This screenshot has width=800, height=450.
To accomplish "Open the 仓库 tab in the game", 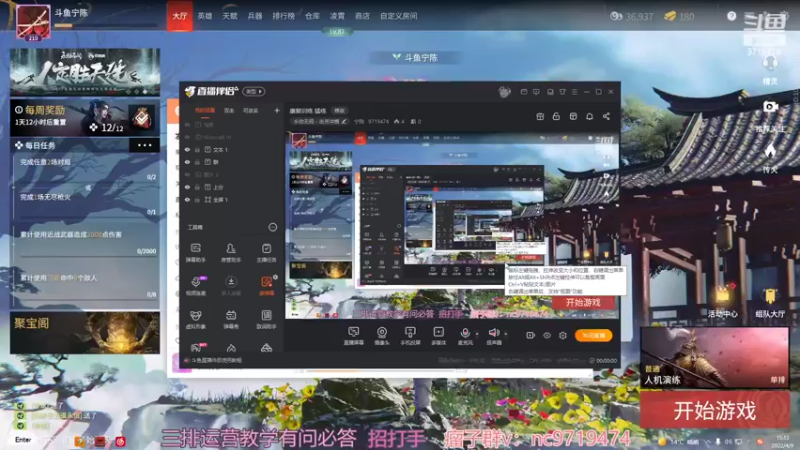I will point(312,16).
